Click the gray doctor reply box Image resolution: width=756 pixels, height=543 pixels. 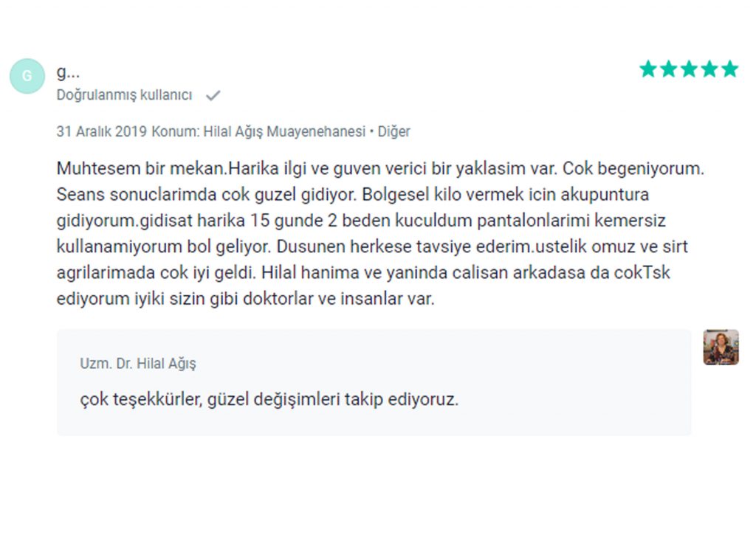[374, 383]
